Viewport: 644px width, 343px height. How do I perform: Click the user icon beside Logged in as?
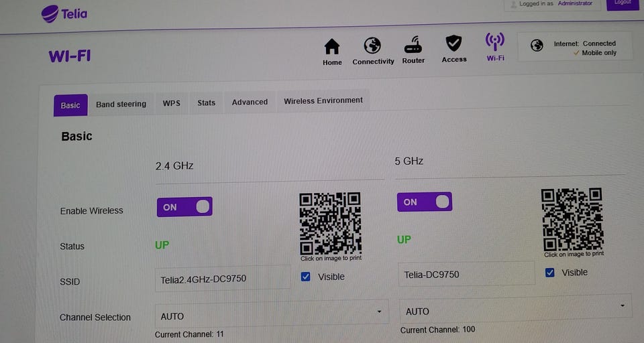514,4
